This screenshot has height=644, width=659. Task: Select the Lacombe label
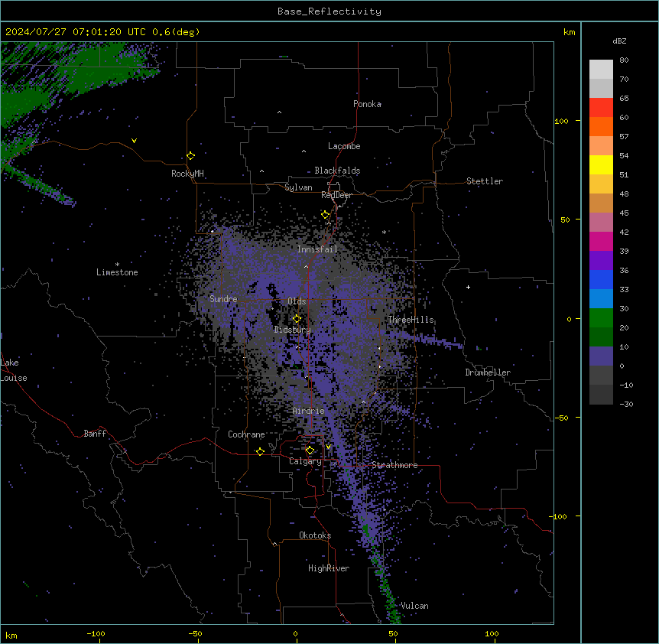click(344, 146)
